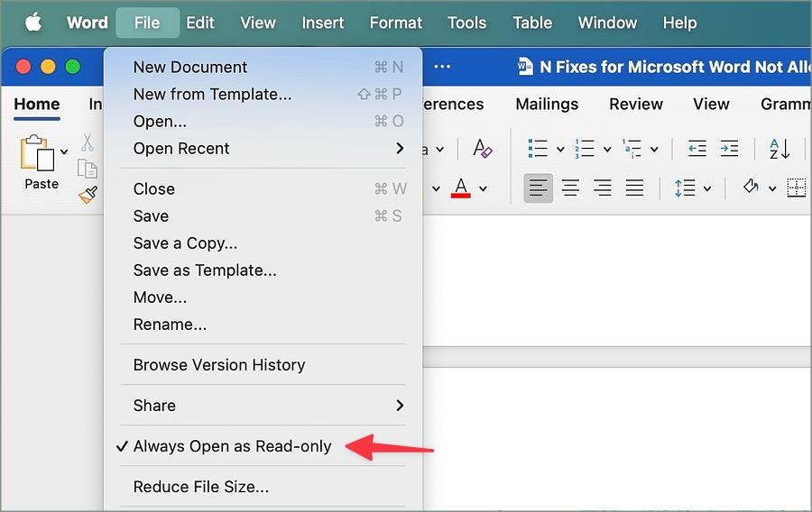812x512 pixels.
Task: Click the shading paint bucket icon
Action: tap(751, 187)
